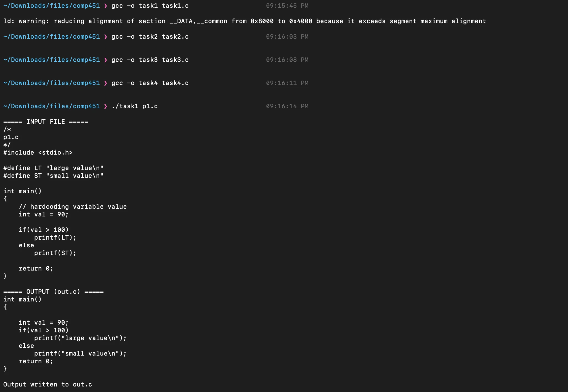Click the OUTPUT (out.c) header line

coord(54,292)
